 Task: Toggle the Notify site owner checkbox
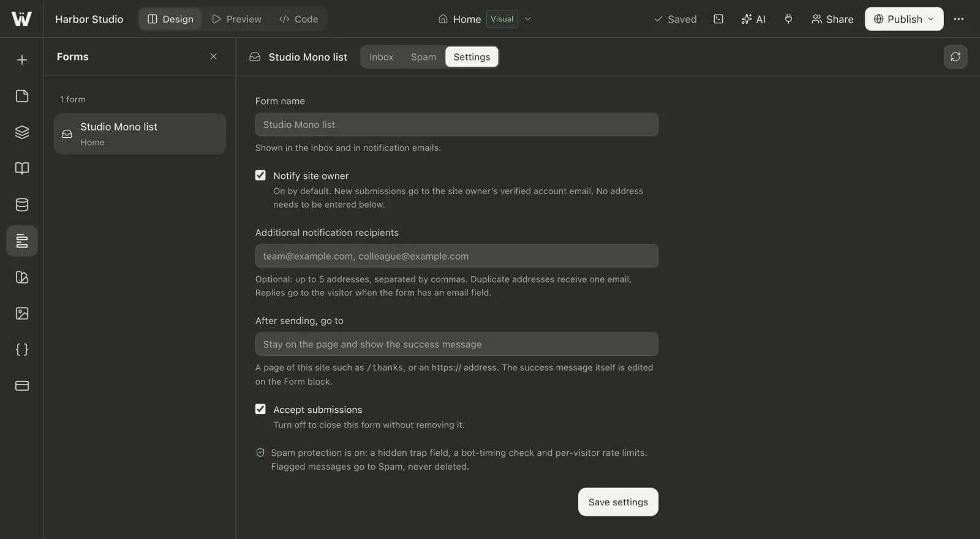[260, 175]
